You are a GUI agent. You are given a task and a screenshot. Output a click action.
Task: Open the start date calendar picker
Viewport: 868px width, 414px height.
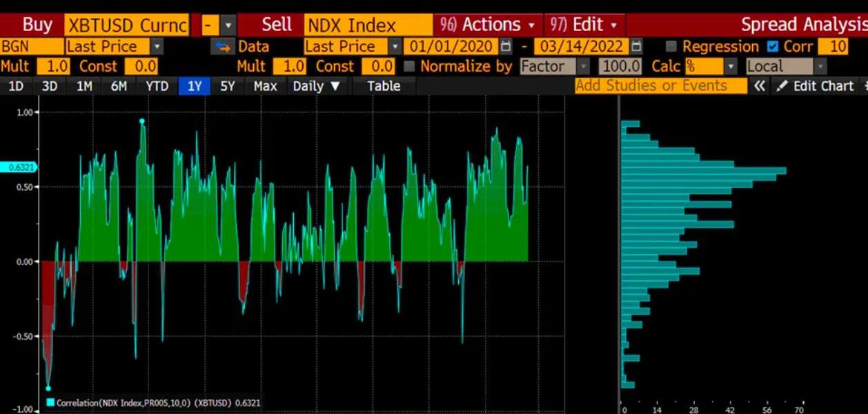(506, 47)
